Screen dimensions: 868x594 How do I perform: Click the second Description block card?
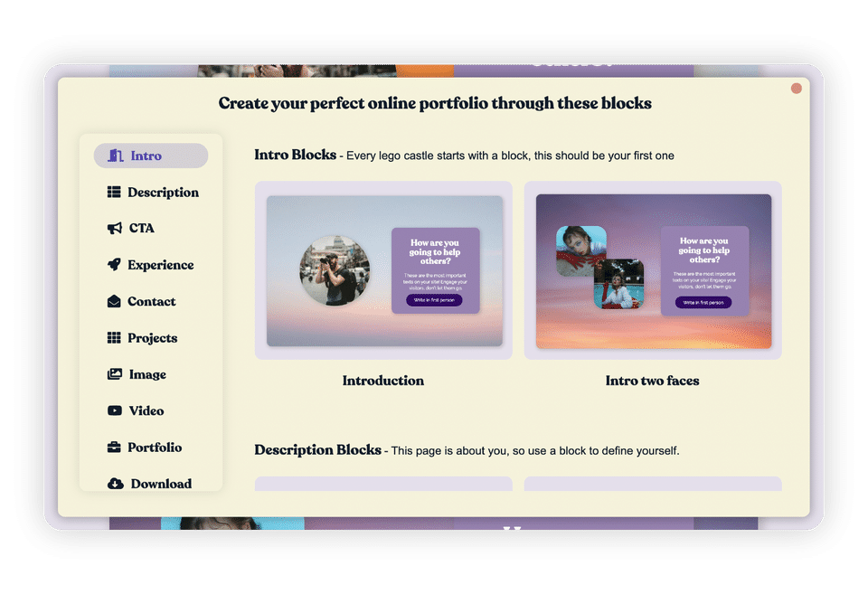pos(653,484)
